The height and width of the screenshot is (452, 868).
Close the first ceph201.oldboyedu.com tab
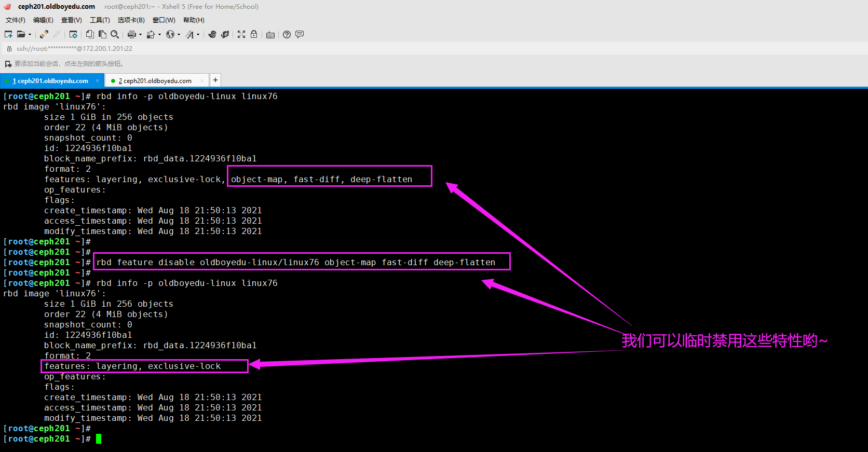(97, 81)
